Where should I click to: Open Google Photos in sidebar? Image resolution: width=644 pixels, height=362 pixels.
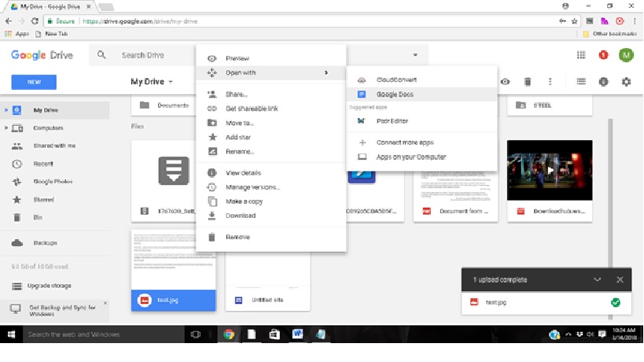point(54,181)
